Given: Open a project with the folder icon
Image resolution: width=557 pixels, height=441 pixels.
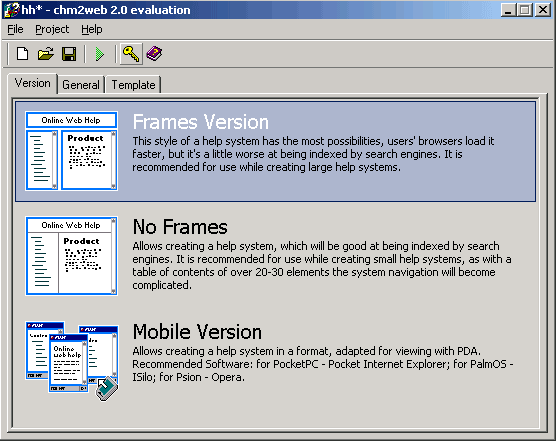Looking at the screenshot, I should pos(46,54).
